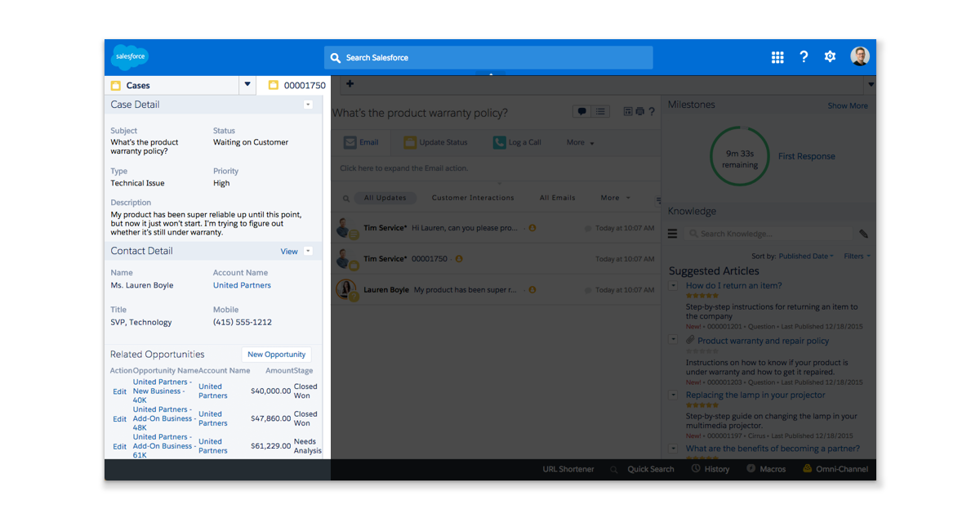Click the printer icon for the case
The width and height of the screenshot is (980, 523).
(639, 112)
